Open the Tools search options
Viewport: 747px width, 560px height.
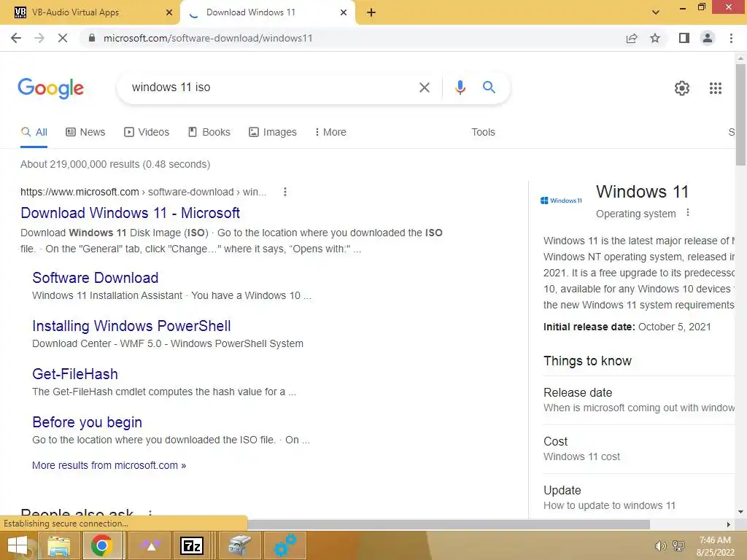point(483,132)
